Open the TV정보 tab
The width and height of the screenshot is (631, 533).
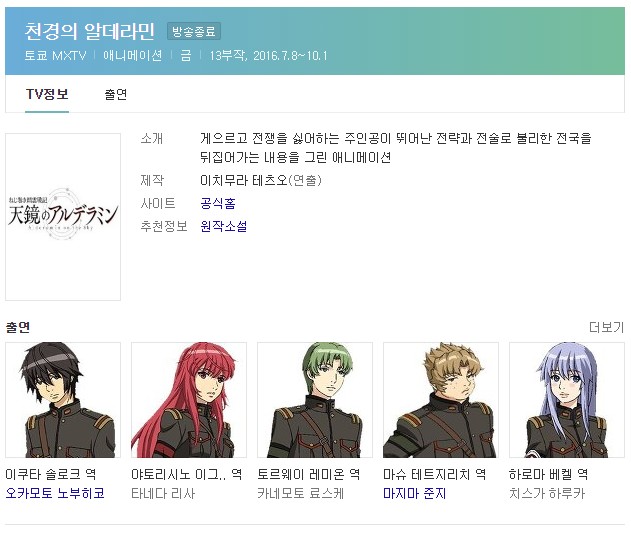point(47,95)
